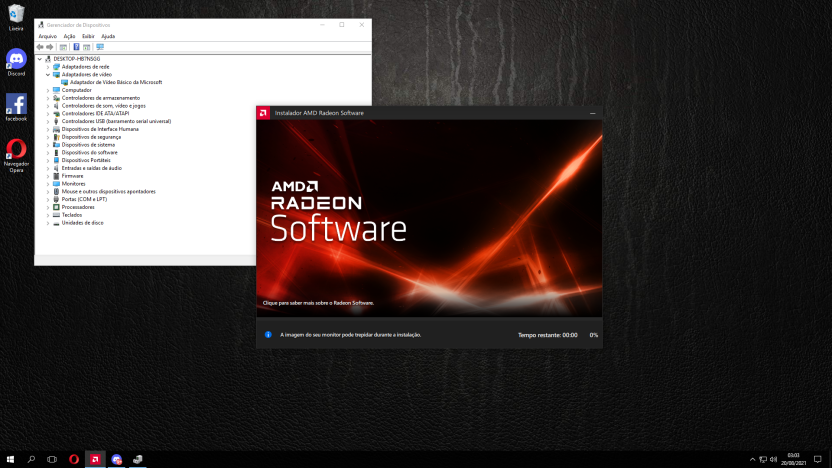Open Task View in the taskbar
The width and height of the screenshot is (832, 468).
(x=52, y=460)
